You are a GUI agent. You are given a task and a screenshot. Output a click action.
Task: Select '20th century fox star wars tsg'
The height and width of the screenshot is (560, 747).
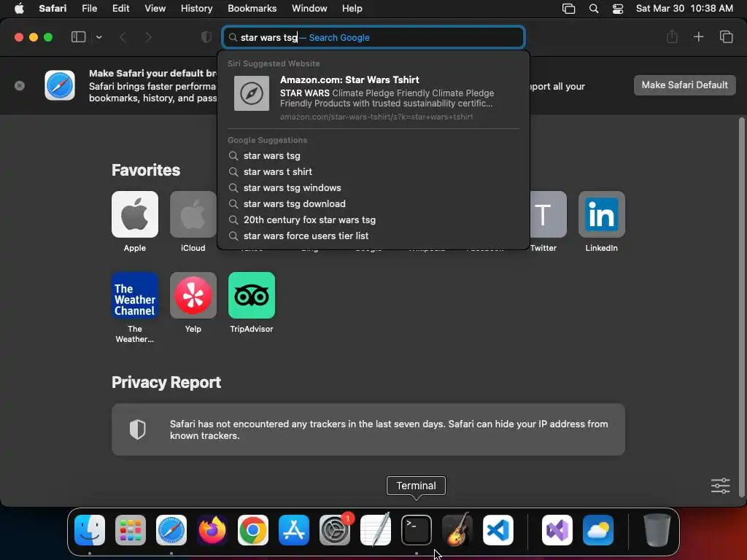click(x=373, y=219)
